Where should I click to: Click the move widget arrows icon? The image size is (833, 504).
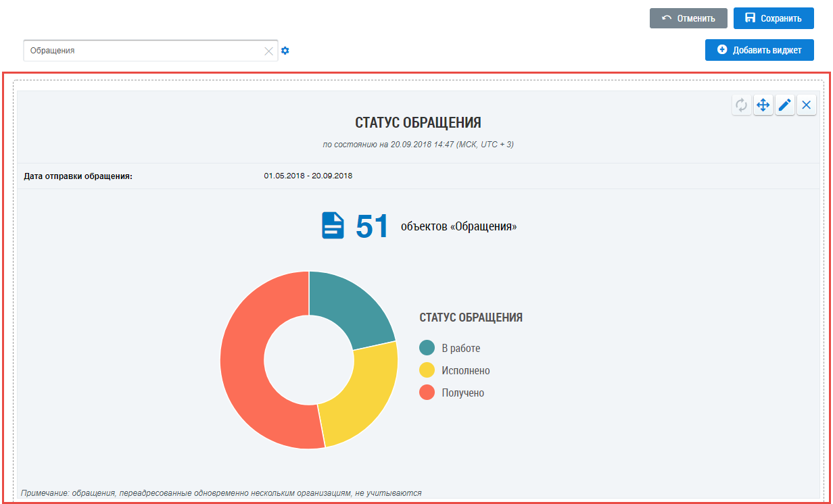tap(763, 105)
